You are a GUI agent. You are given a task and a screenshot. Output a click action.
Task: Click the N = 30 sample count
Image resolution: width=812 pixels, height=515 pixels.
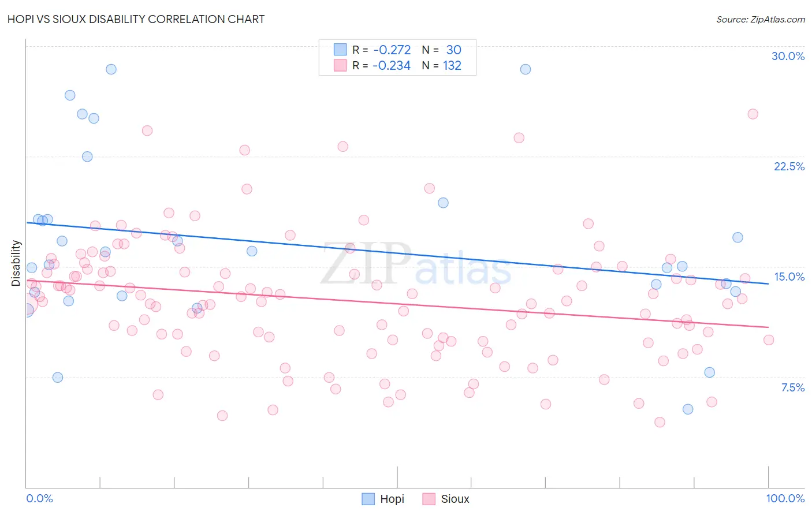click(x=442, y=50)
